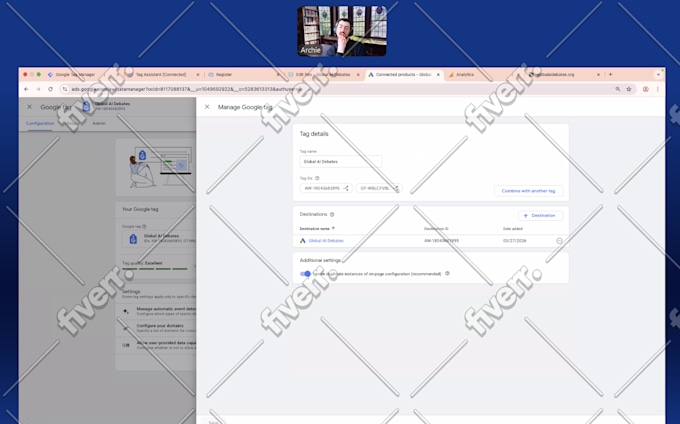Open the Chrome three-dot menu
The width and height of the screenshot is (680, 424).
[x=658, y=89]
